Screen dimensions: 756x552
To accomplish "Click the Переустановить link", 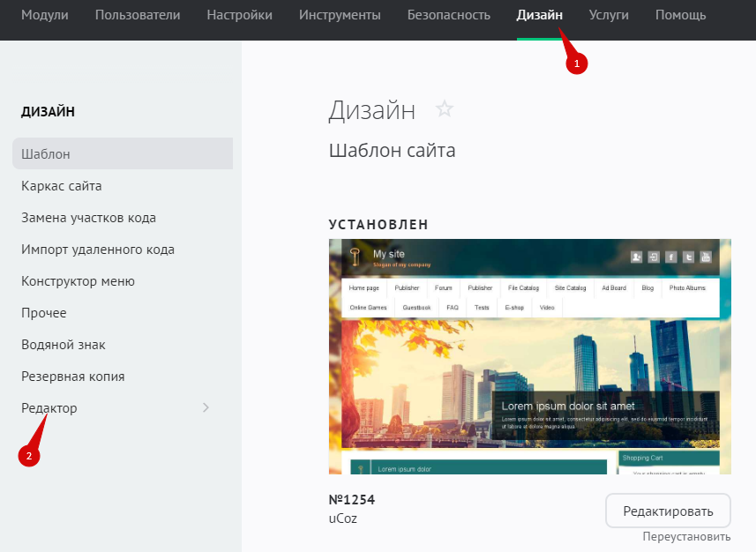I will (686, 536).
